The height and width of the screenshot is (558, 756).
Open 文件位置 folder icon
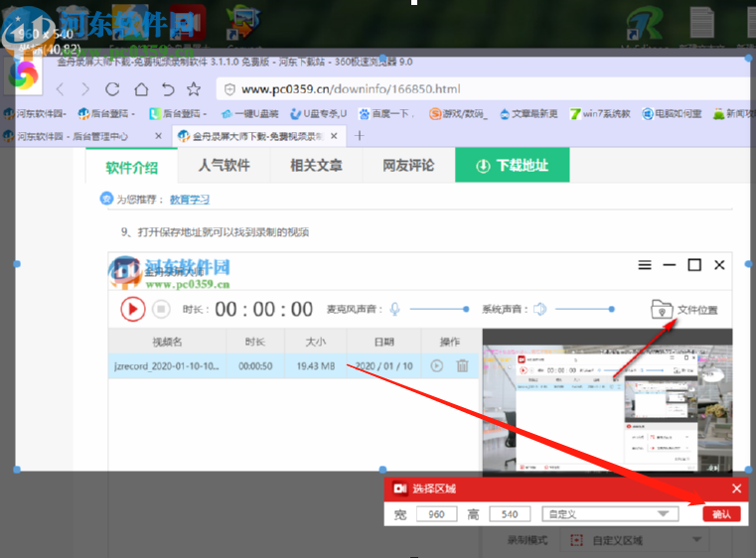point(662,309)
